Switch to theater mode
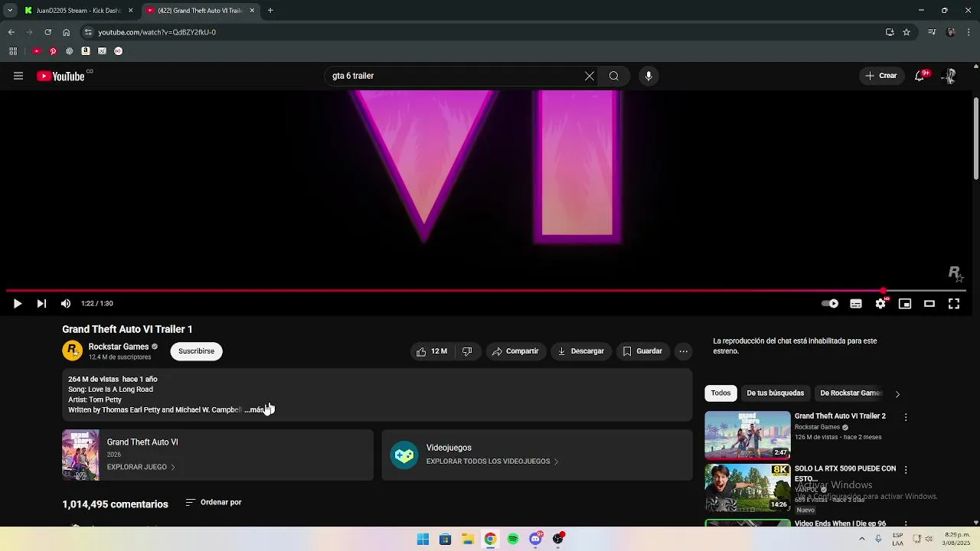The height and width of the screenshot is (551, 980). point(929,304)
